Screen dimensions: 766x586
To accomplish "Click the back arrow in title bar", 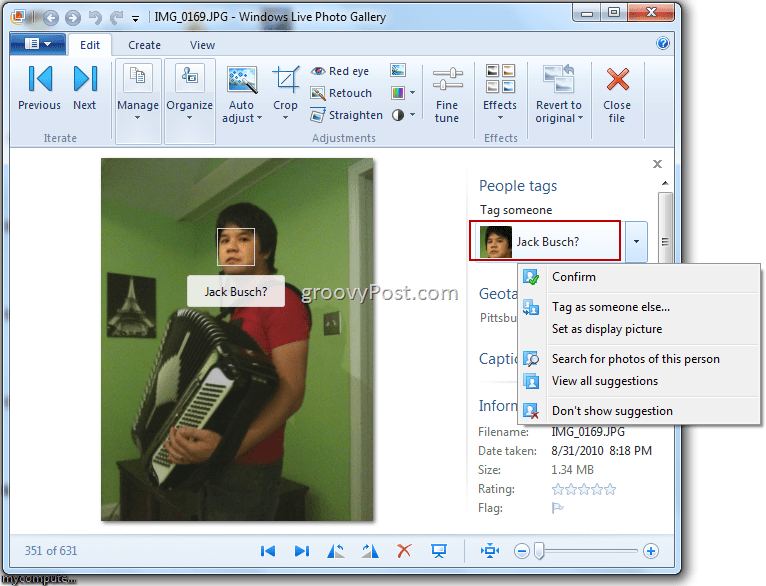I will coord(51,18).
